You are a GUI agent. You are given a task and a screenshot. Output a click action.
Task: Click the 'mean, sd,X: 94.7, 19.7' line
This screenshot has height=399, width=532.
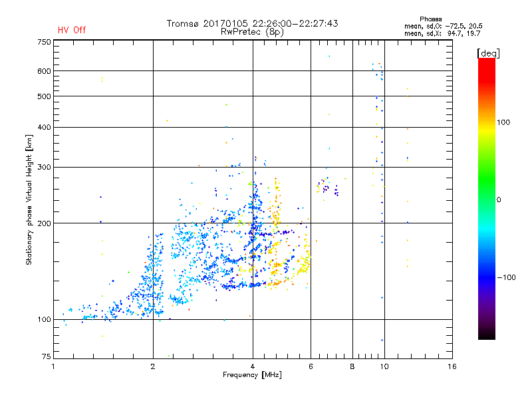pos(442,33)
